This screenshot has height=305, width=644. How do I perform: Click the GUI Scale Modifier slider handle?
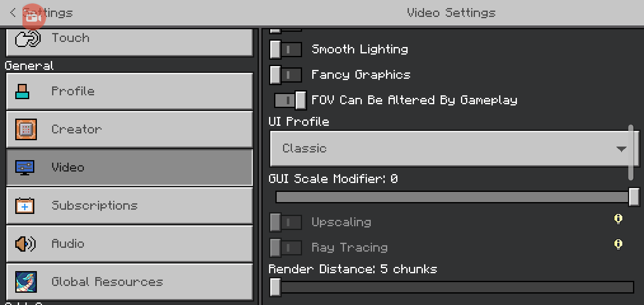pyautogui.click(x=634, y=197)
